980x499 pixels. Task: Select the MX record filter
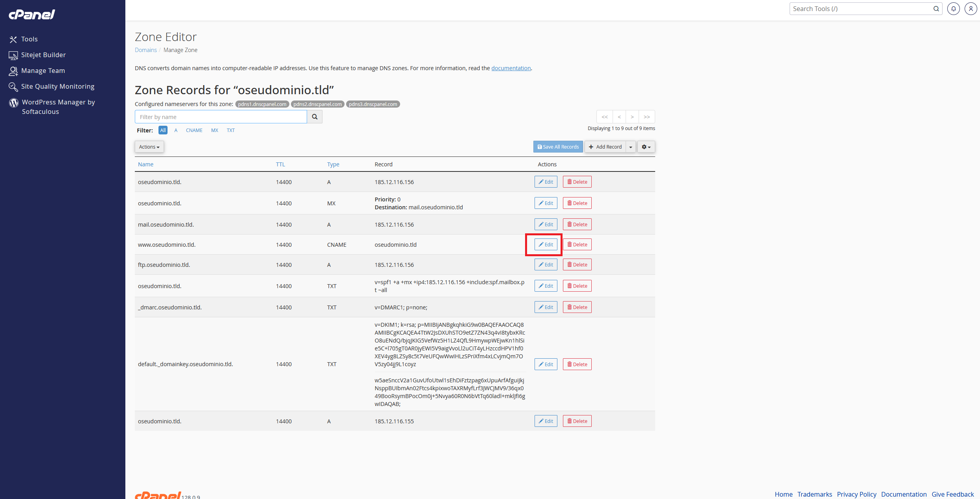[x=214, y=130]
